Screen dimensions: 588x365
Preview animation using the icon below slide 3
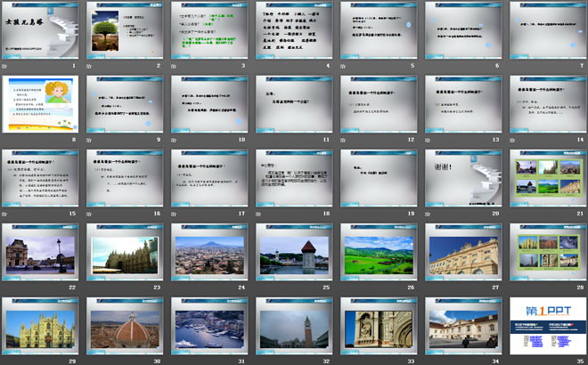tap(176, 66)
